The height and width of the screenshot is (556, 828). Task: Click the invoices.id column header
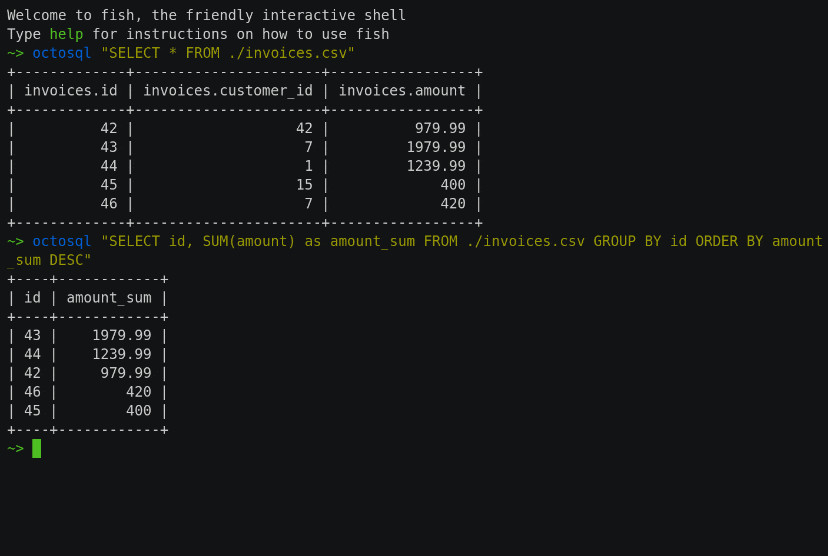(x=71, y=91)
